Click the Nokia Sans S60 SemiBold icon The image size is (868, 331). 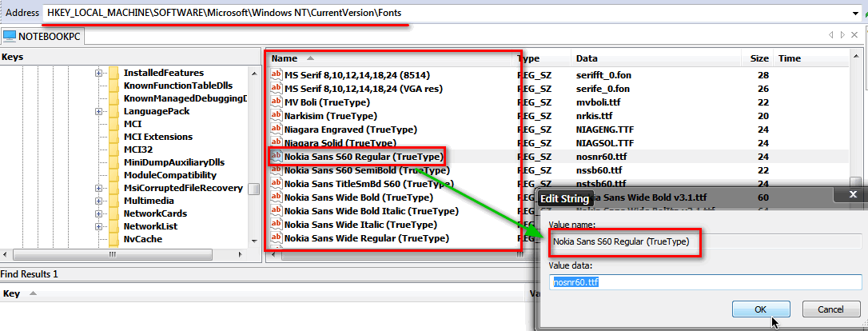[x=277, y=170]
